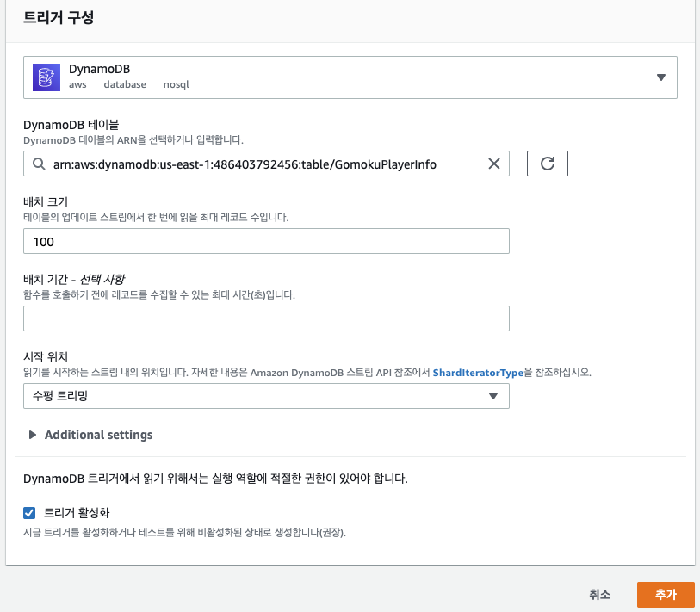
Task: Click the orange 추가 button
Action: click(x=666, y=594)
